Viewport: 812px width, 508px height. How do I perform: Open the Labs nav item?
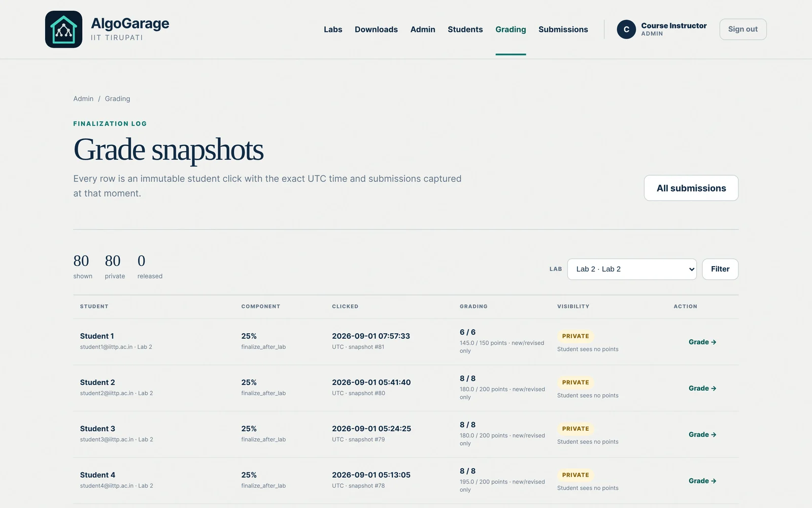[x=333, y=29]
